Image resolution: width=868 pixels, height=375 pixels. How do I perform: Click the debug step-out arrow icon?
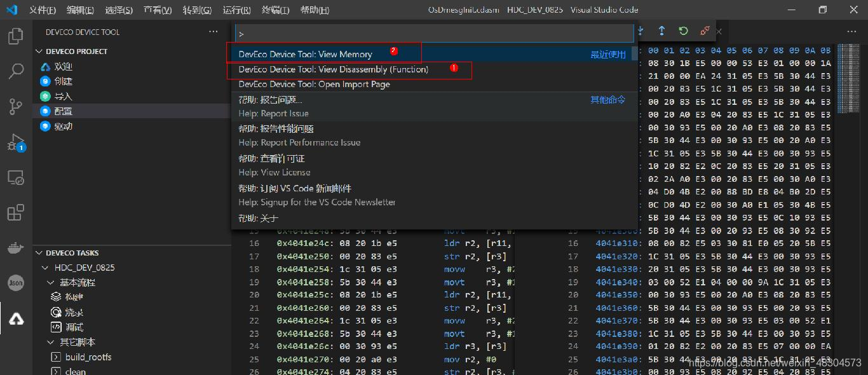click(x=661, y=31)
